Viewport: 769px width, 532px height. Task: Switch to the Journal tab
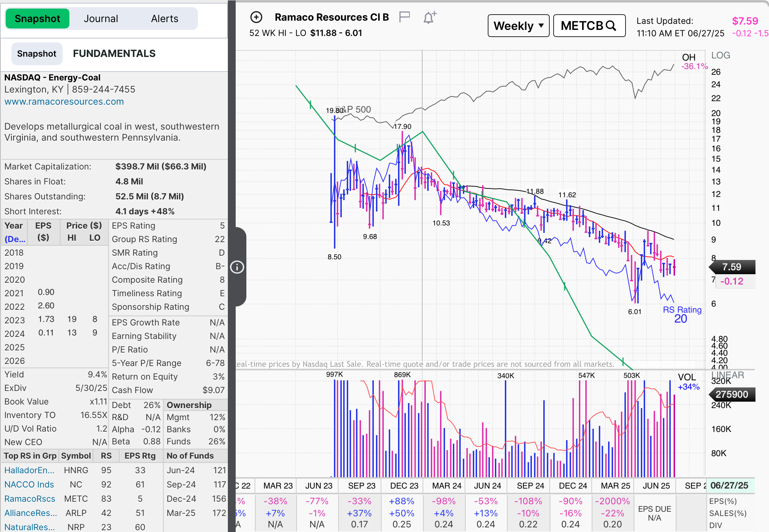coord(101,19)
